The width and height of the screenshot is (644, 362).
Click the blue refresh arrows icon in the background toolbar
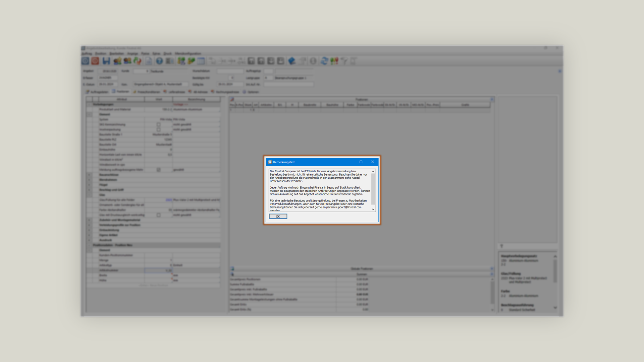(x=324, y=61)
